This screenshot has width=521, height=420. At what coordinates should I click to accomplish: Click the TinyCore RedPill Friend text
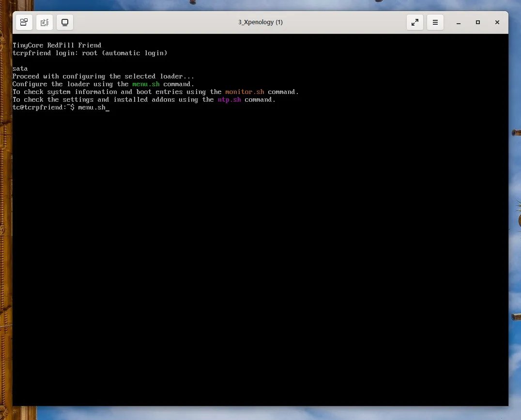[57, 45]
